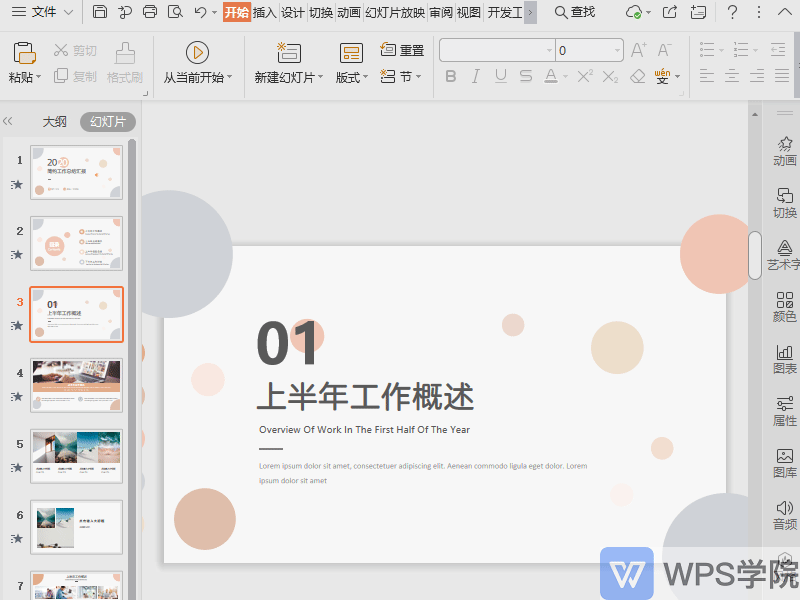This screenshot has width=800, height=600.
Task: Toggle underline formatting
Action: [x=499, y=76]
